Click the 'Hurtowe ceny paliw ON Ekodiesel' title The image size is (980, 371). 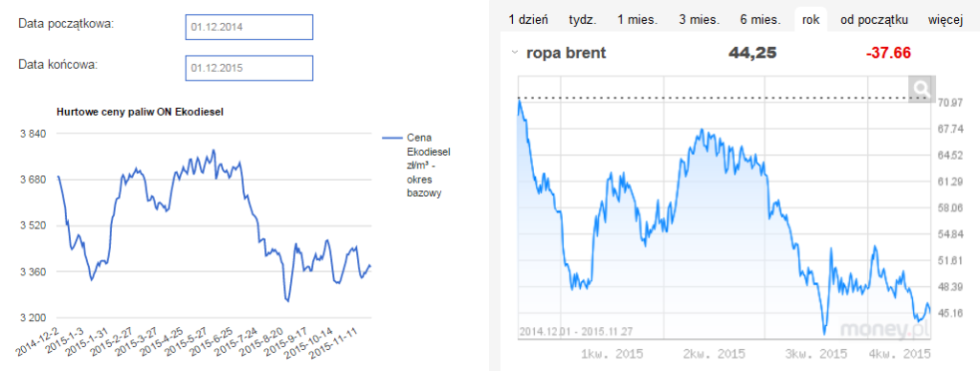coord(140,113)
